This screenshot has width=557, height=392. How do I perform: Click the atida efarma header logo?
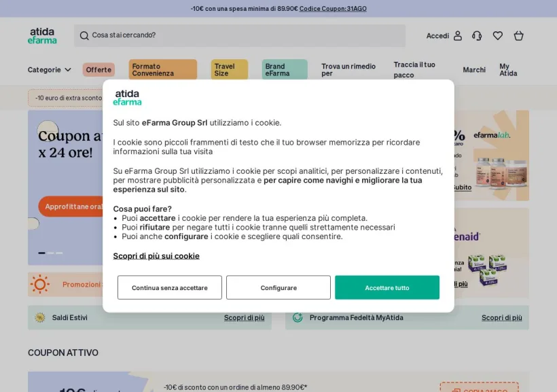42,35
